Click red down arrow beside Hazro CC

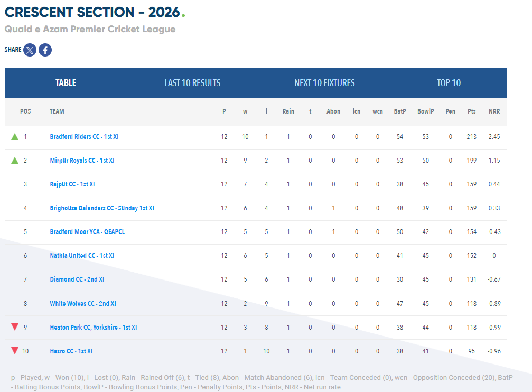pos(15,351)
